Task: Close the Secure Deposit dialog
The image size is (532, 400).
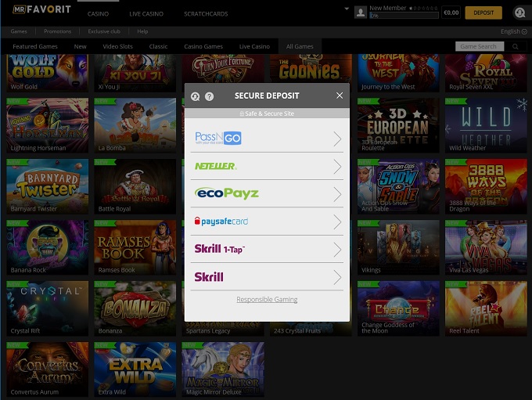Action: point(340,95)
